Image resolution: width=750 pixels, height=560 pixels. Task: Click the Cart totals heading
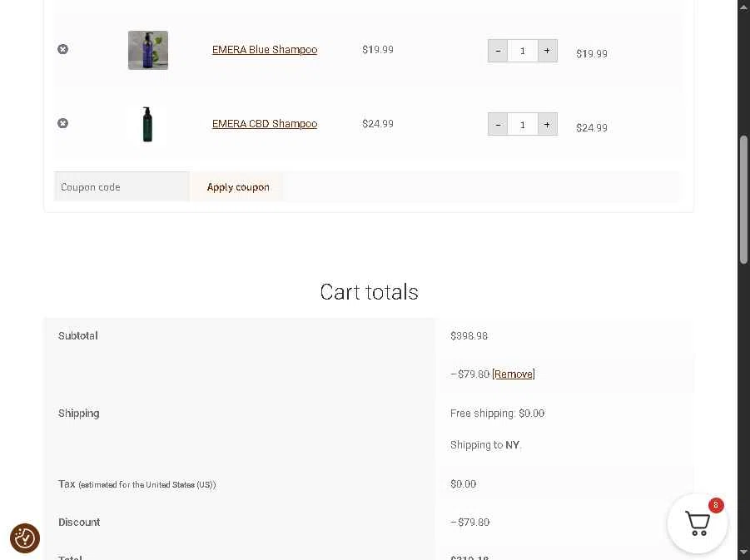point(369,292)
